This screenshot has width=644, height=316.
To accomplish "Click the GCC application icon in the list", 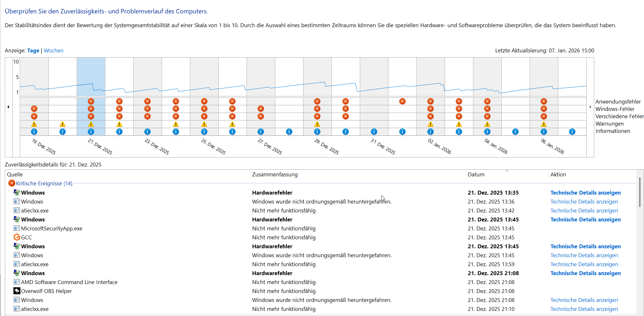I will tap(17, 237).
